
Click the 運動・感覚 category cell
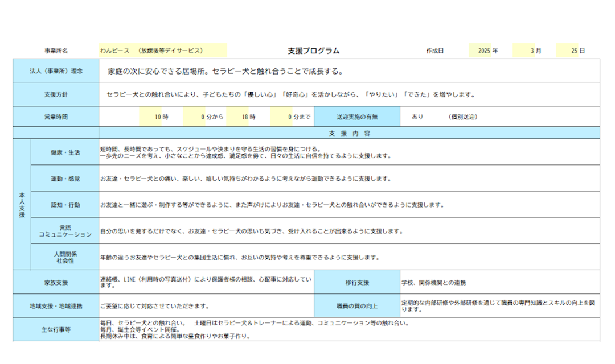pos(65,179)
